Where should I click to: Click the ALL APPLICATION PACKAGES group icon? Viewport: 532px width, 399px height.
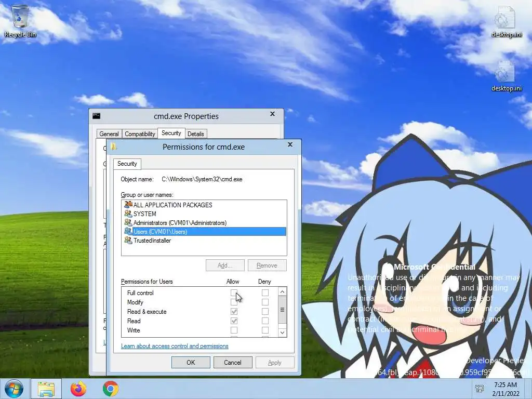click(128, 205)
